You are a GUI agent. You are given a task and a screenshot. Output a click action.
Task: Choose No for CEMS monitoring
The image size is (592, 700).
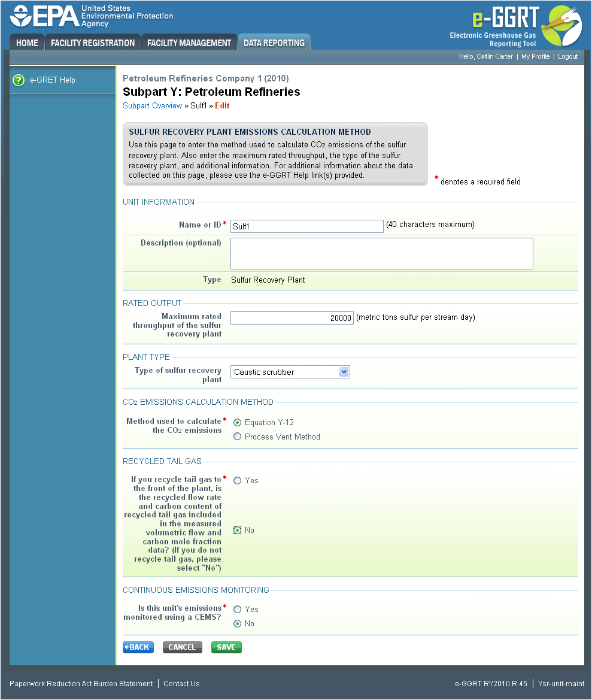click(x=237, y=624)
